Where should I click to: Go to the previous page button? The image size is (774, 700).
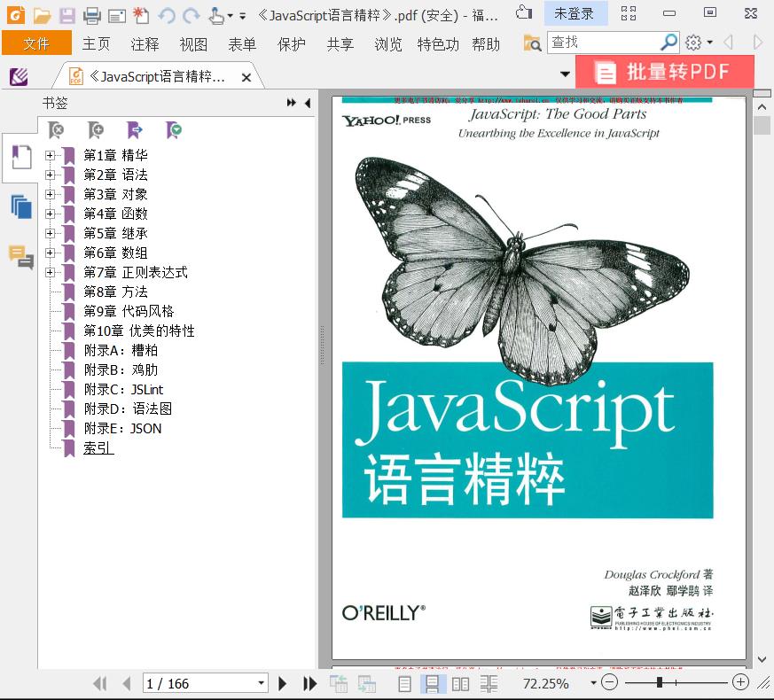pyautogui.click(x=127, y=683)
